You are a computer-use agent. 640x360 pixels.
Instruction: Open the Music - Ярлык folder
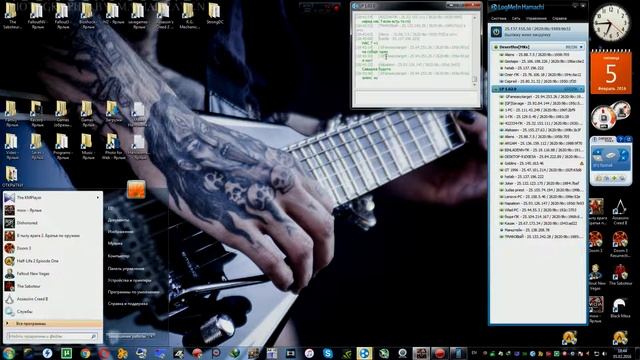point(87,147)
